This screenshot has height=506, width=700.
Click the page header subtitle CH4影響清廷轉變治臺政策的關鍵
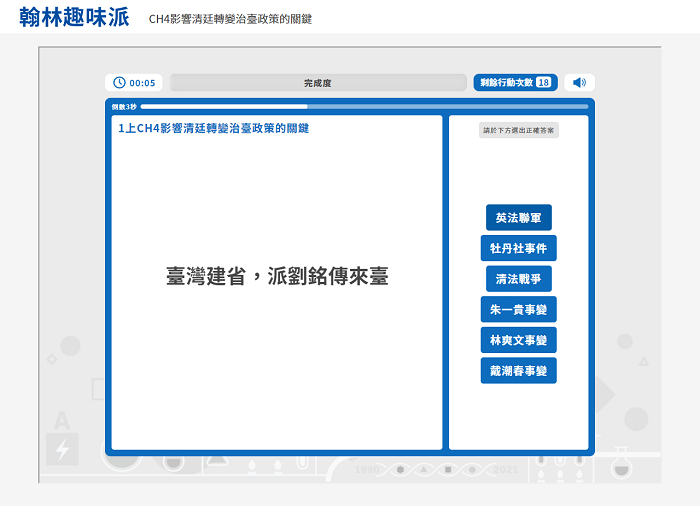[x=230, y=19]
